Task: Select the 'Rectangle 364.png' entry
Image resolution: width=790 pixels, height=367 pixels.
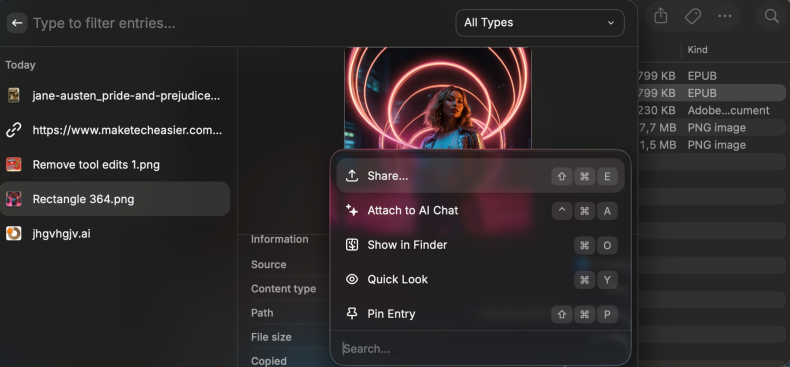Action: click(x=115, y=199)
